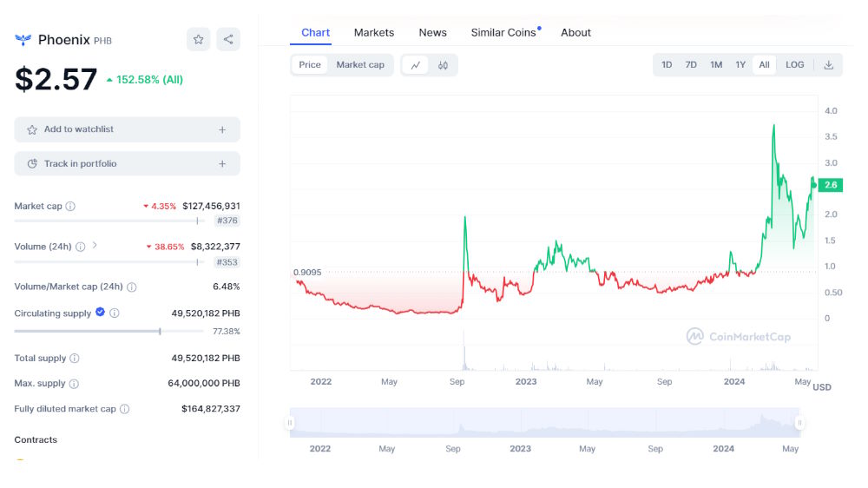Image resolution: width=868 pixels, height=488 pixels.
Task: Click the 6.48% volume/market cap value
Action: 227,287
